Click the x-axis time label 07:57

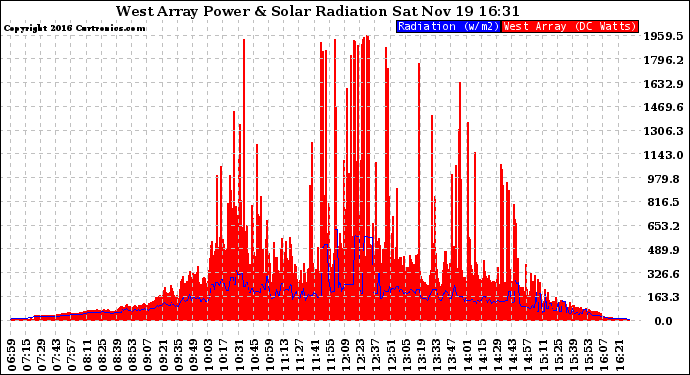pos(73,355)
